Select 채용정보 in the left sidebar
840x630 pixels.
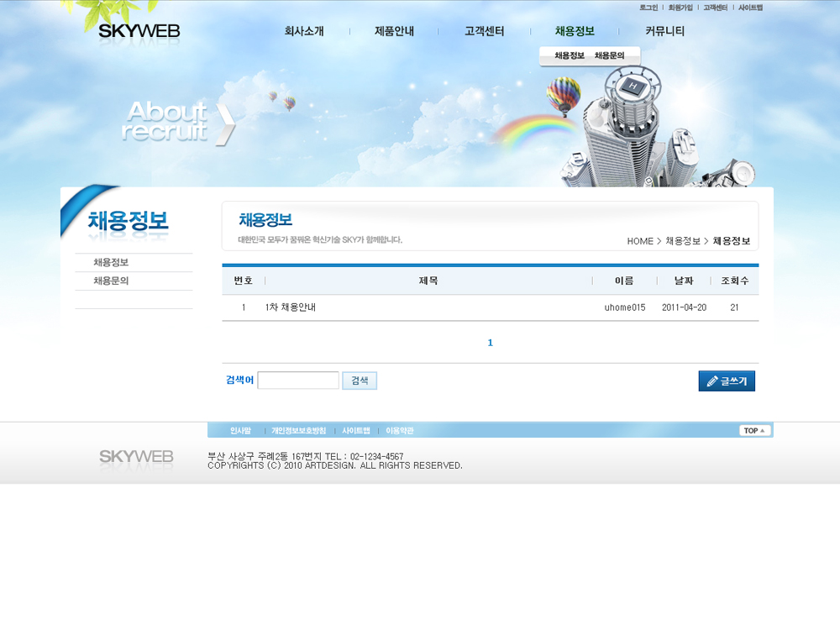coord(111,263)
